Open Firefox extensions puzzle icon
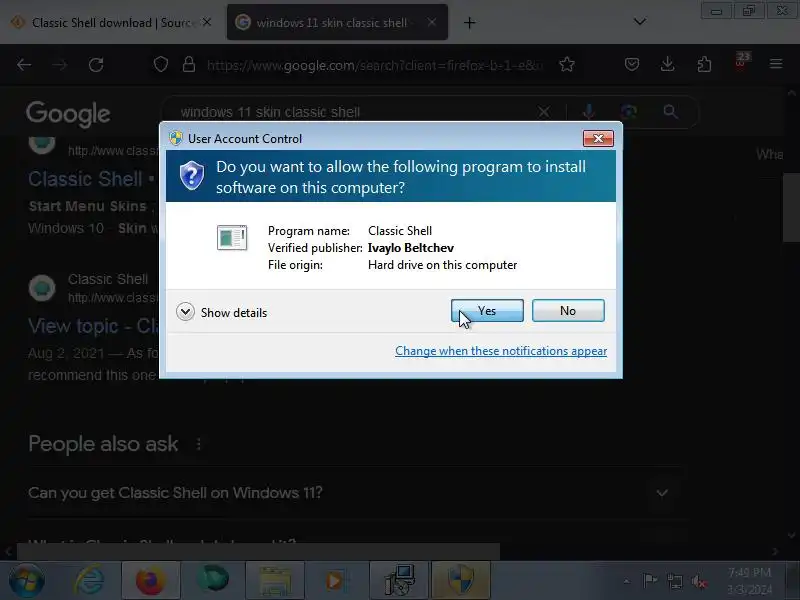800x600 pixels. click(704, 64)
